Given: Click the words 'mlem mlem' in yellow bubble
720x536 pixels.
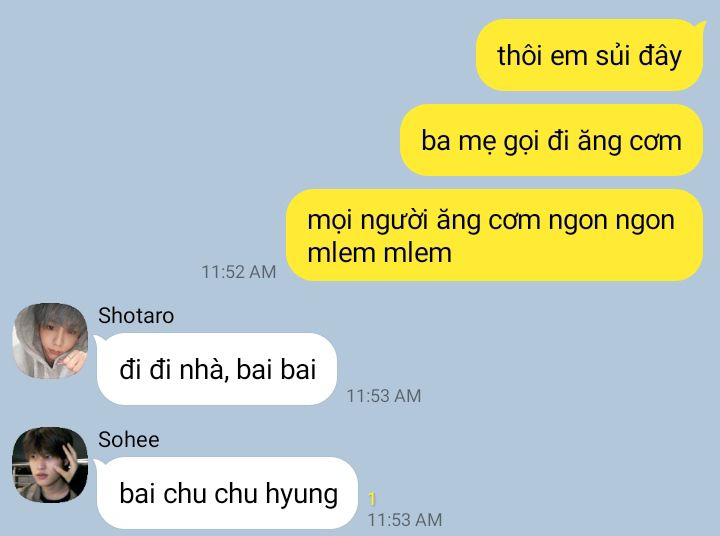Looking at the screenshot, I should click(x=380, y=253).
